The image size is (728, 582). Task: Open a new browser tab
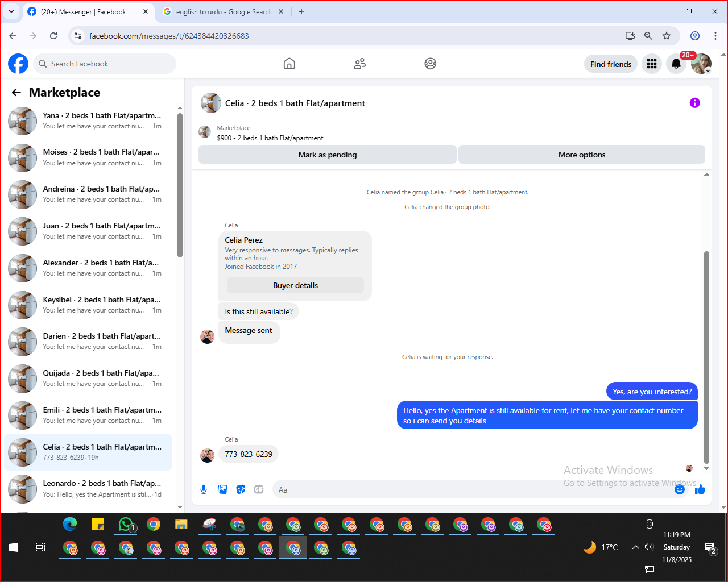tap(301, 11)
